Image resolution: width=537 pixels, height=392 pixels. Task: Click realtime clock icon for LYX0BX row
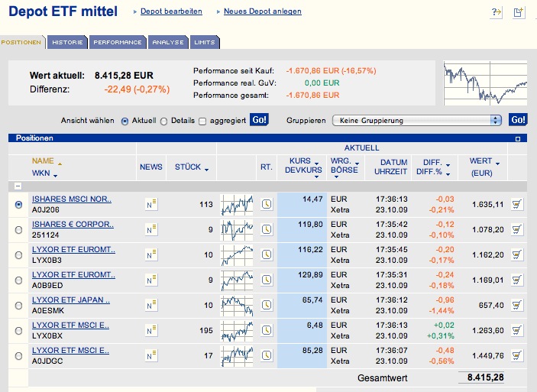(x=267, y=330)
